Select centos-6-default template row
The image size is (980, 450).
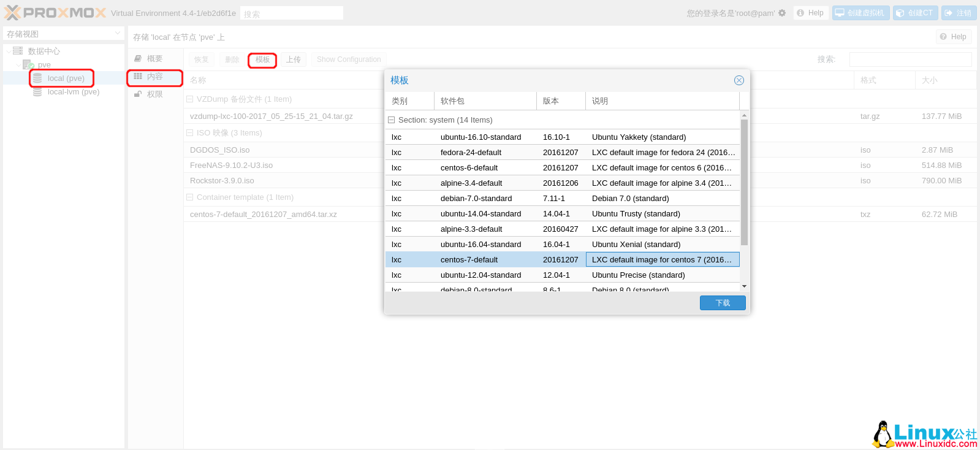click(x=563, y=168)
